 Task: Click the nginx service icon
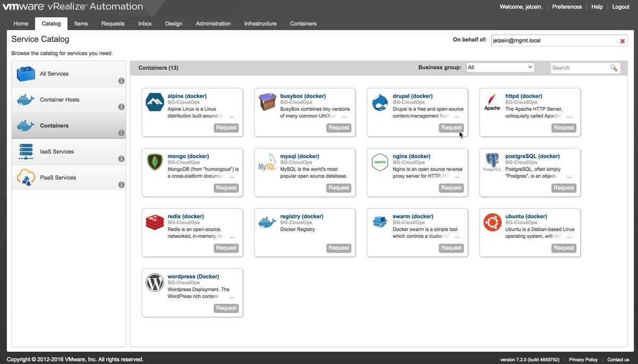[379, 162]
